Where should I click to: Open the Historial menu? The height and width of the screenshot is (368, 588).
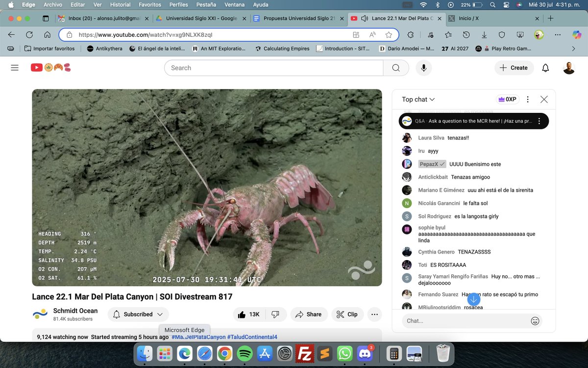point(120,4)
